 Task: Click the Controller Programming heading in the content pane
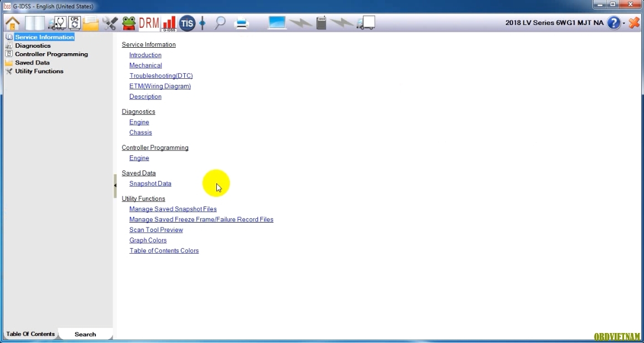pyautogui.click(x=155, y=148)
